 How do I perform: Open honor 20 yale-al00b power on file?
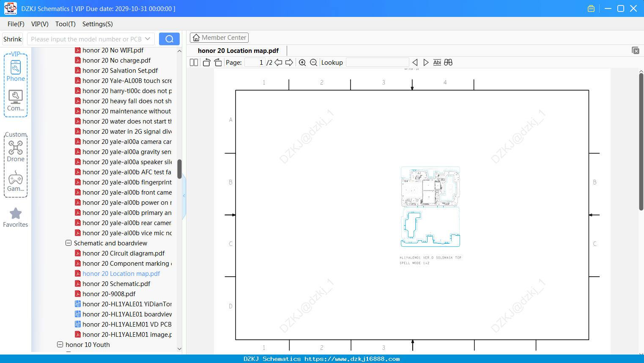pos(123,203)
